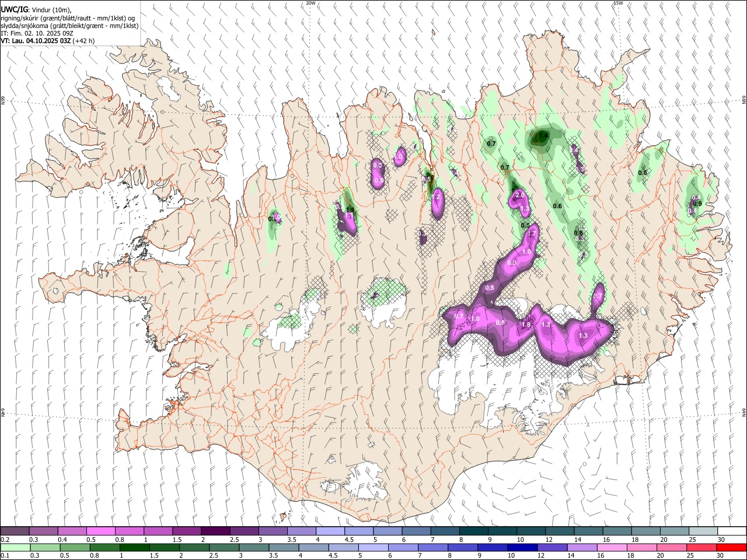Click the 'UWC/IG: Vindur (10m)' title text
The height and width of the screenshot is (560, 747).
pos(37,10)
